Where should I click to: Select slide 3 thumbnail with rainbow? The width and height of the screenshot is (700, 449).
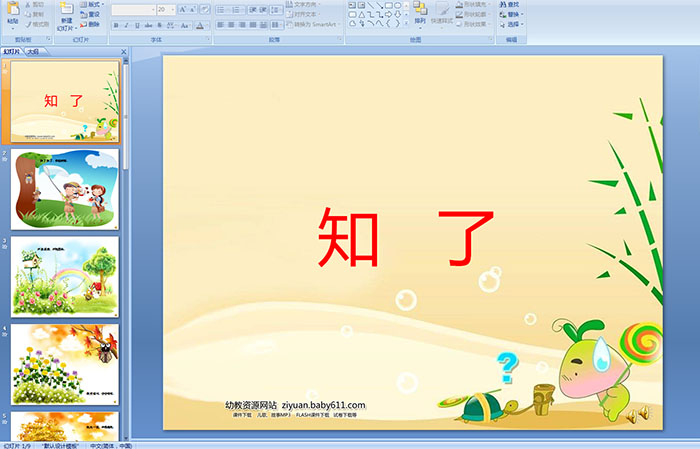pos(65,277)
